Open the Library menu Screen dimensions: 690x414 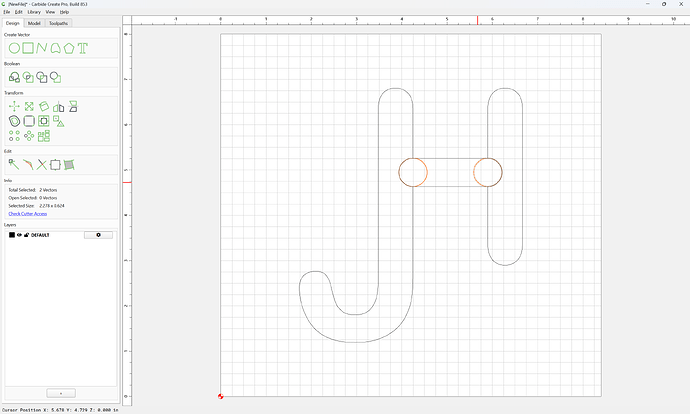coord(34,12)
